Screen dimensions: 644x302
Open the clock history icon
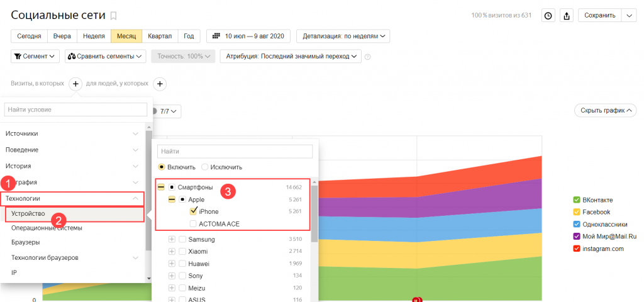[548, 16]
